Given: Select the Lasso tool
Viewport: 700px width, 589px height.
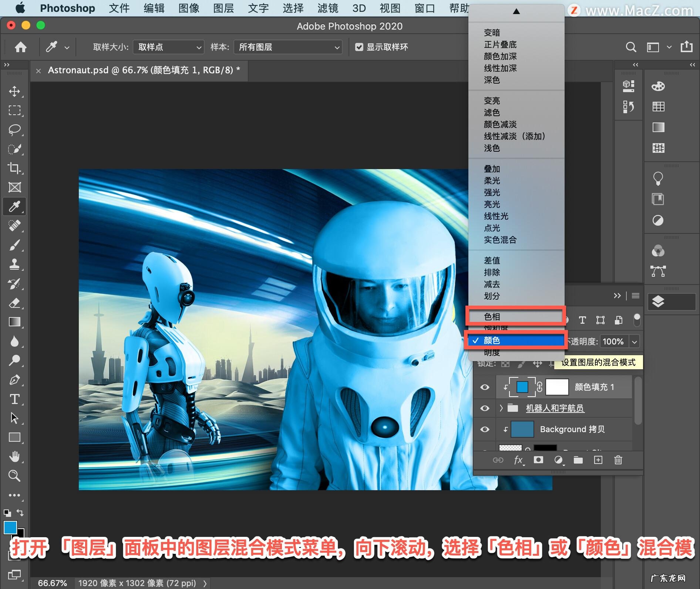Looking at the screenshot, I should (14, 130).
